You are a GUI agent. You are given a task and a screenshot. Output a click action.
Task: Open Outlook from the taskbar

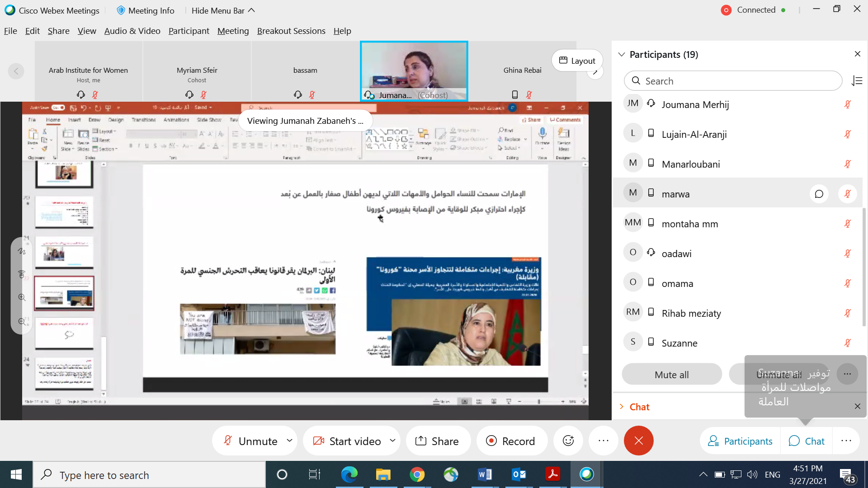point(519,474)
